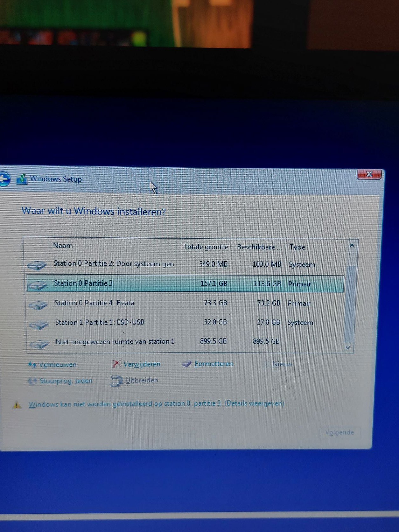
Task: Click Primair type of Partitie 4
Action: coord(299,304)
